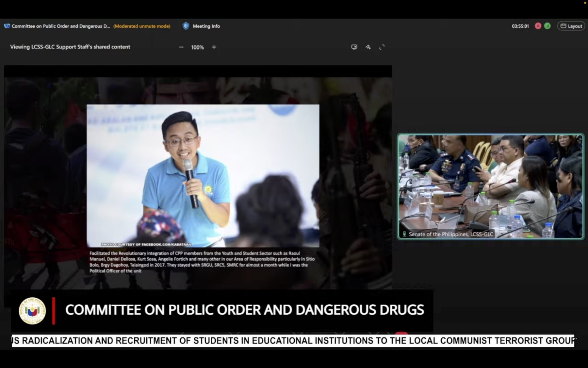The image size is (588, 368).
Task: Click the photo courtesy credit line
Action: point(146,244)
